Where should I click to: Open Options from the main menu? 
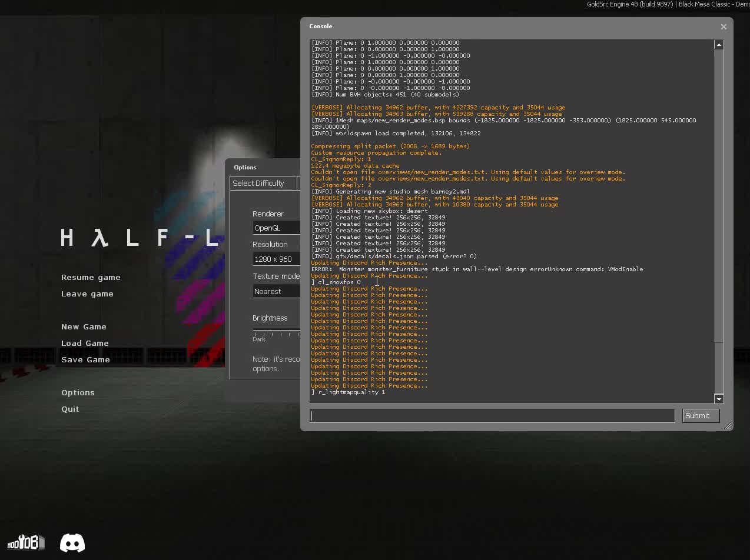pyautogui.click(x=78, y=392)
